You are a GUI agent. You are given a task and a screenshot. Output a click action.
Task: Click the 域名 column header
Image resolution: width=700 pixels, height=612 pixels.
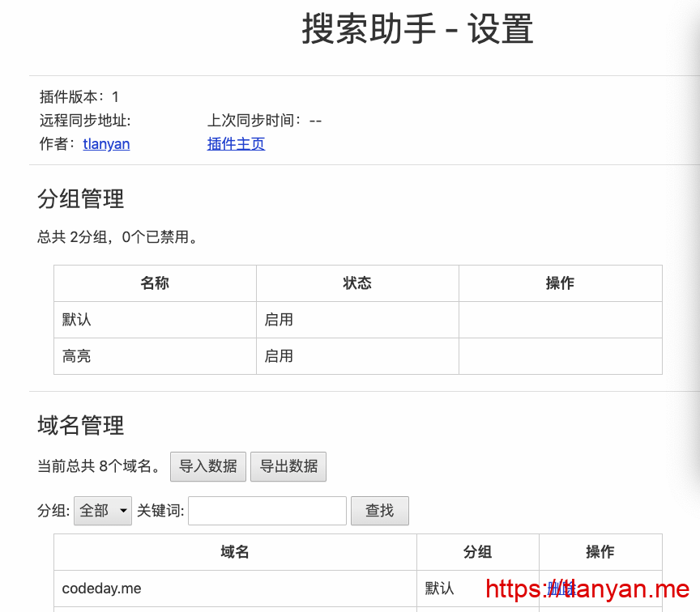coord(235,552)
